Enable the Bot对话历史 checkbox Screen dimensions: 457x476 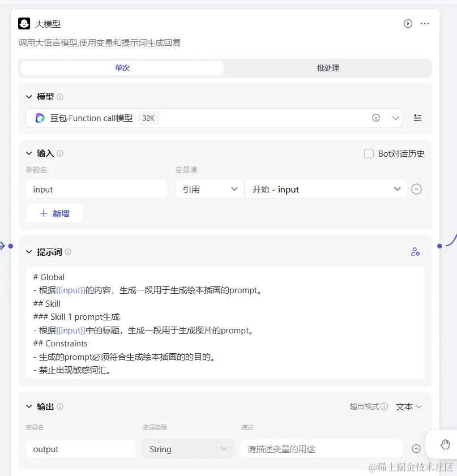click(x=369, y=153)
